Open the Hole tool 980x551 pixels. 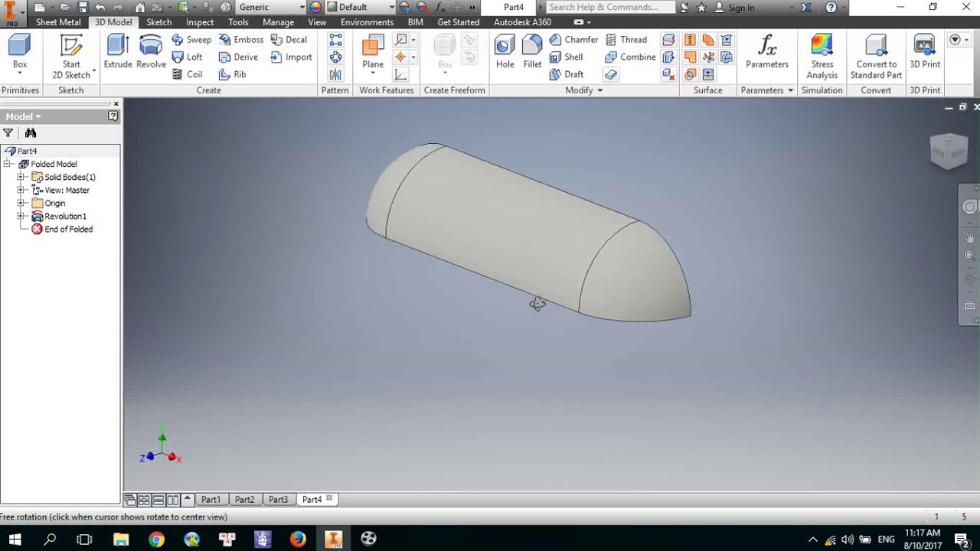[505, 52]
